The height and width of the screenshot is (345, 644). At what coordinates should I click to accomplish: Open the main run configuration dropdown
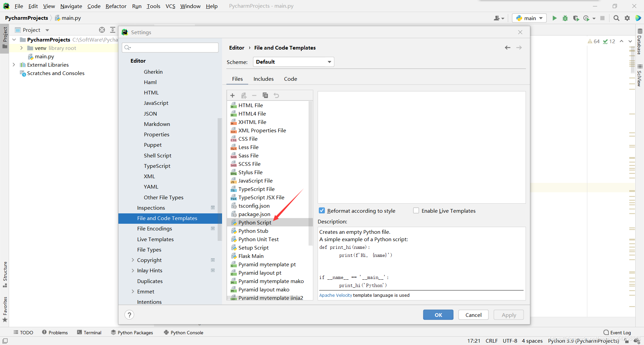530,18
